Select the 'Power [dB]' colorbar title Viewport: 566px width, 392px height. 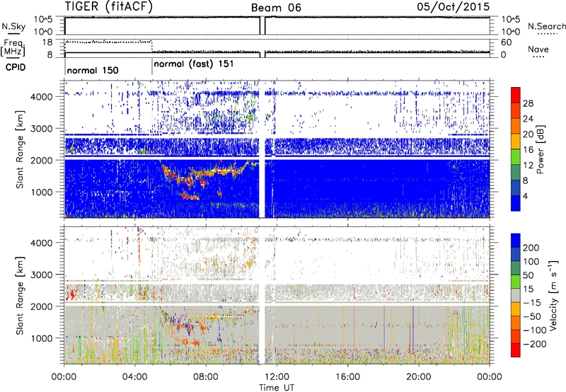pyautogui.click(x=541, y=149)
